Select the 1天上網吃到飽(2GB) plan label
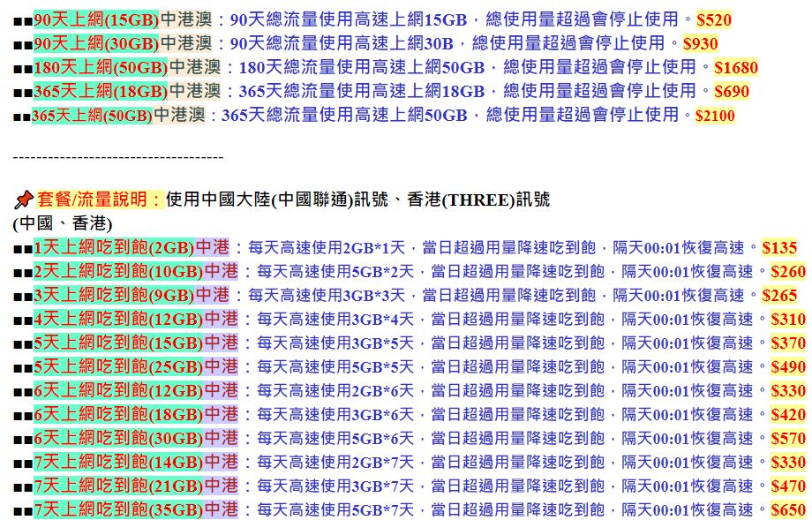The height and width of the screenshot is (520, 812). (114, 247)
